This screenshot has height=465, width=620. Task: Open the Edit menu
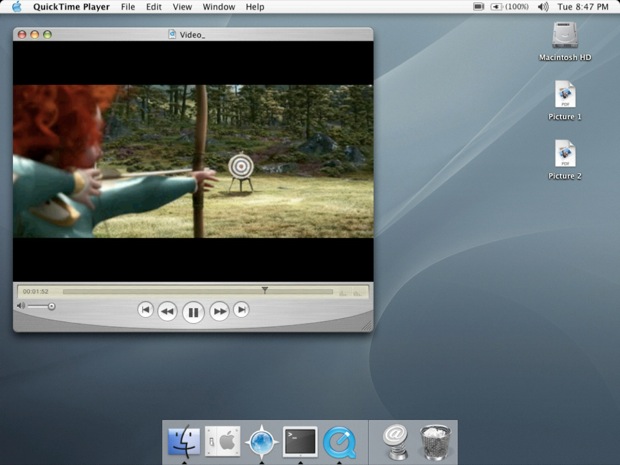pos(153,7)
